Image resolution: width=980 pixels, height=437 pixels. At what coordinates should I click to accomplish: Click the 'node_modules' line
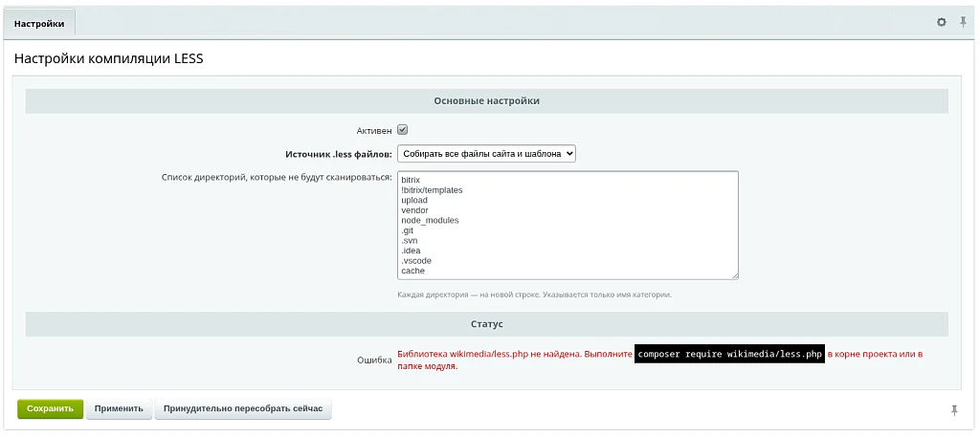coord(430,220)
